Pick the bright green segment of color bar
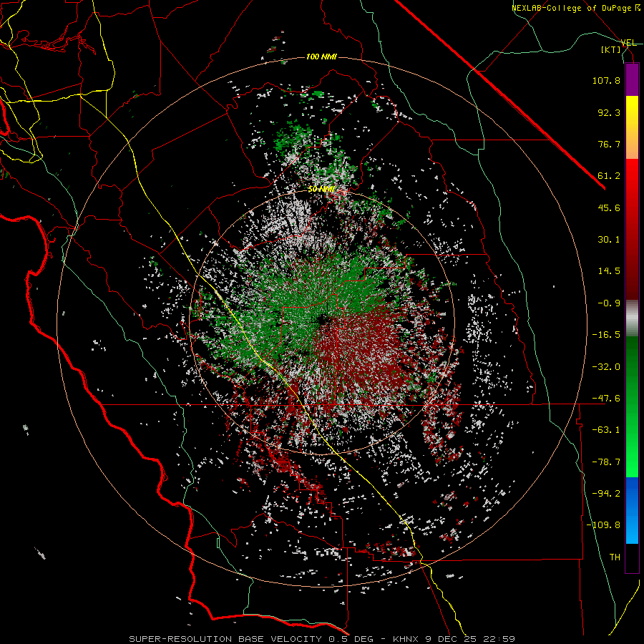 (x=632, y=406)
